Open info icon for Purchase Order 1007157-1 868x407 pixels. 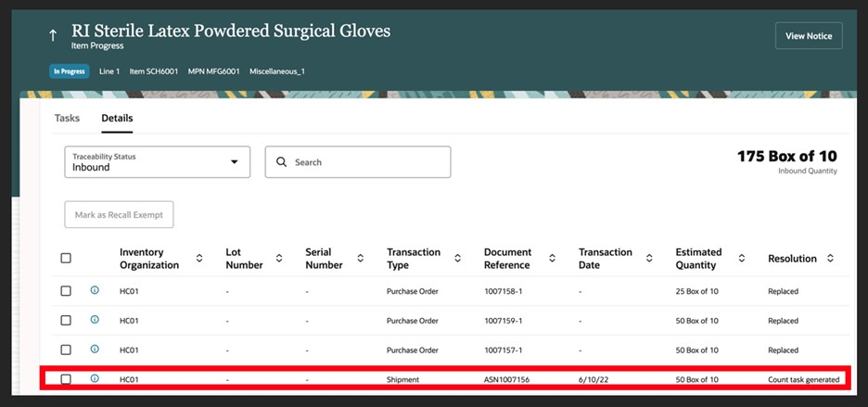pos(95,349)
